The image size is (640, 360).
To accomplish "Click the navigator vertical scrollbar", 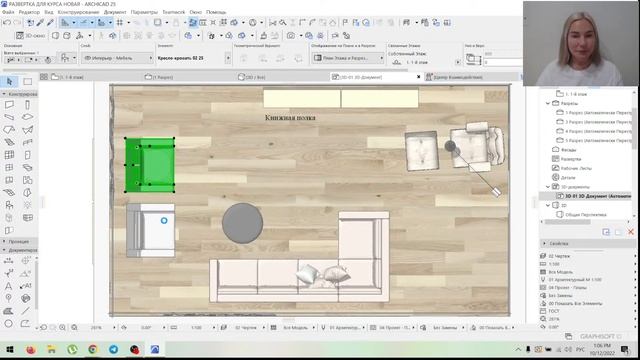I will click(634, 129).
